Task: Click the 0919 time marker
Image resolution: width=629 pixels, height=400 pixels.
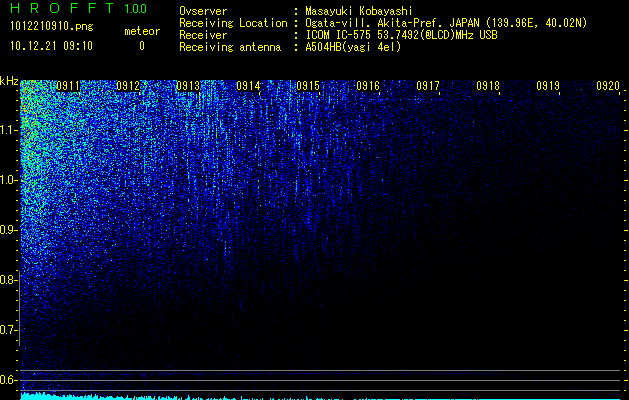Action: [x=548, y=86]
